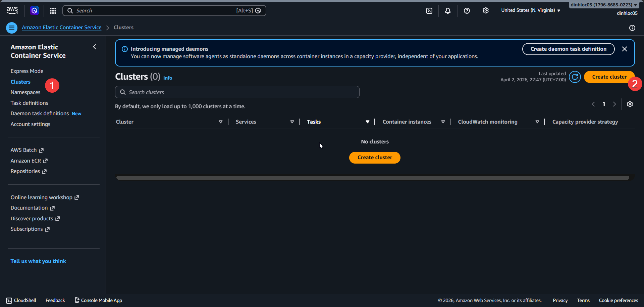Image resolution: width=644 pixels, height=307 pixels.
Task: Select Namespaces in the sidebar
Action: [25, 92]
